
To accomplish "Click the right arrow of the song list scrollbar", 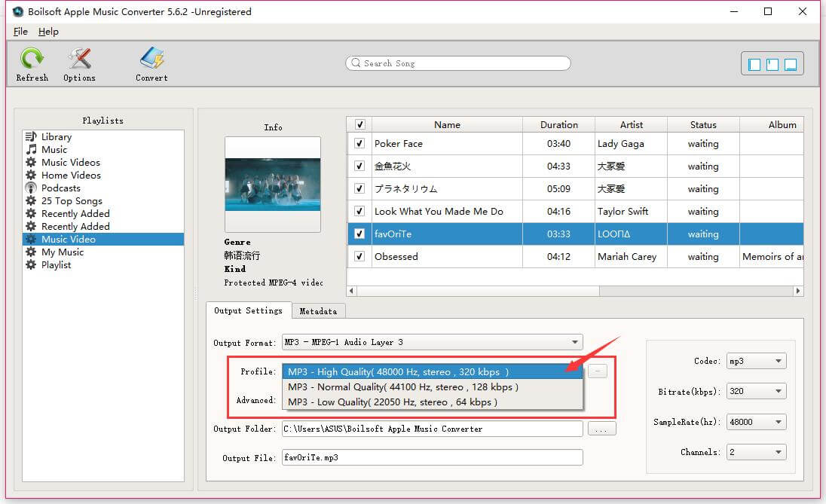I will click(798, 291).
